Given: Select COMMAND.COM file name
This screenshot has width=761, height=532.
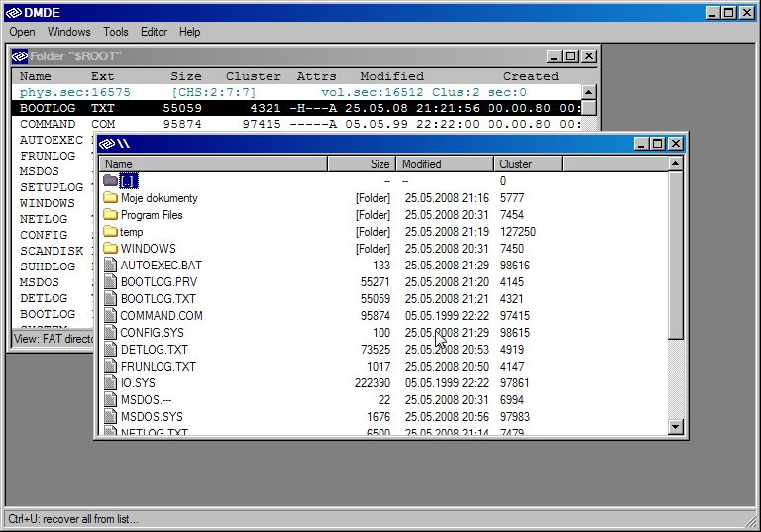Looking at the screenshot, I should [x=162, y=315].
